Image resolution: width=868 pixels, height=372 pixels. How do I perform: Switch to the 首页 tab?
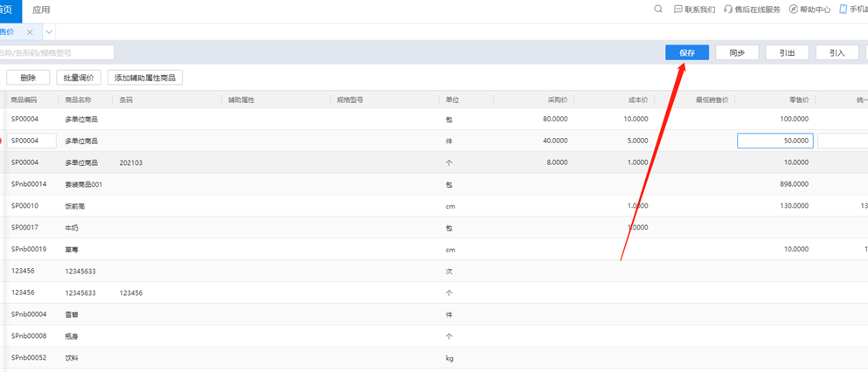click(9, 10)
